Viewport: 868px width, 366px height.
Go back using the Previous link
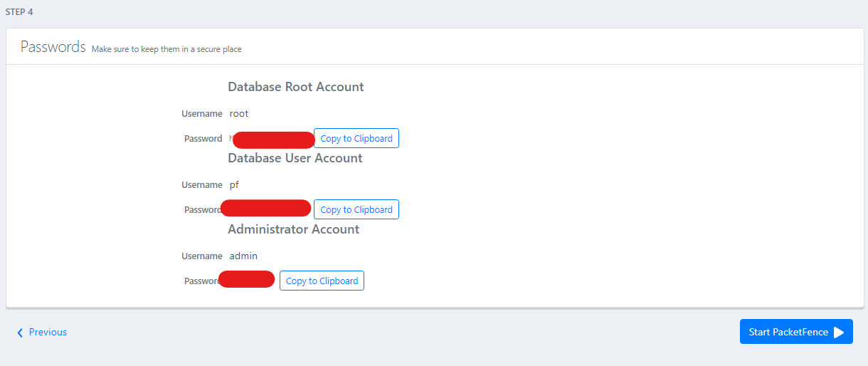48,332
